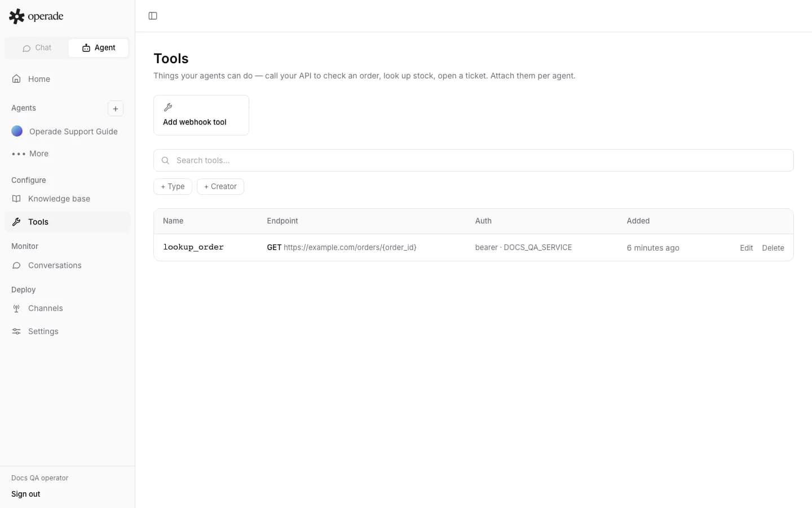Click the Channels antenna icon
The width and height of the screenshot is (812, 508).
(16, 308)
